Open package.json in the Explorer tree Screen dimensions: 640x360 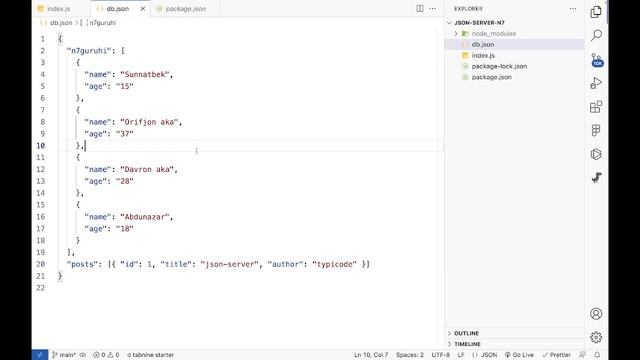click(x=491, y=77)
